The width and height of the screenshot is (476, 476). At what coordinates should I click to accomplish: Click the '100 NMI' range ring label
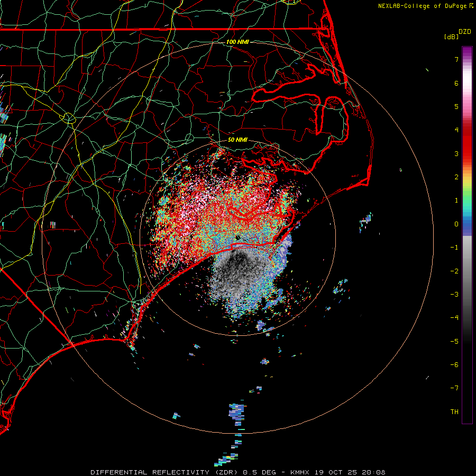tap(237, 42)
